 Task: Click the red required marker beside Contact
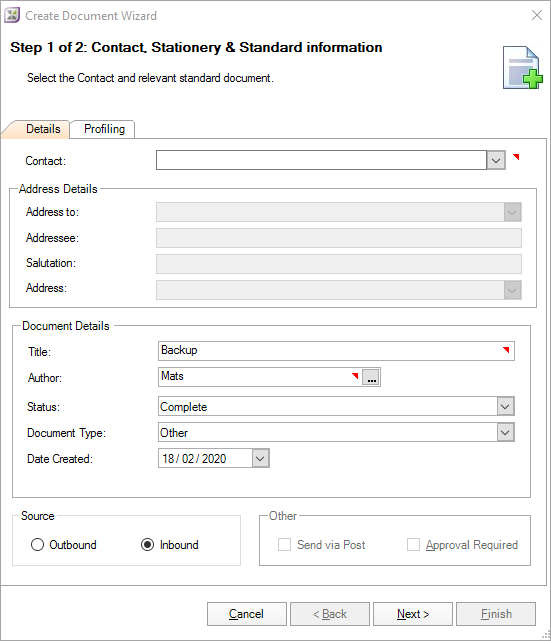coord(516,157)
